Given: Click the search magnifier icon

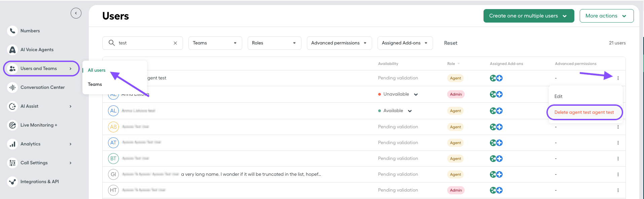Looking at the screenshot, I should [112, 43].
